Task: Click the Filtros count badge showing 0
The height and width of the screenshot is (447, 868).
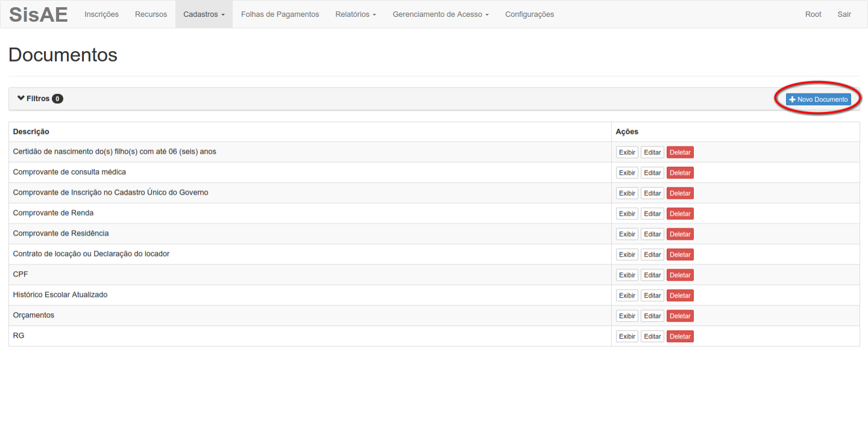Action: coord(57,99)
